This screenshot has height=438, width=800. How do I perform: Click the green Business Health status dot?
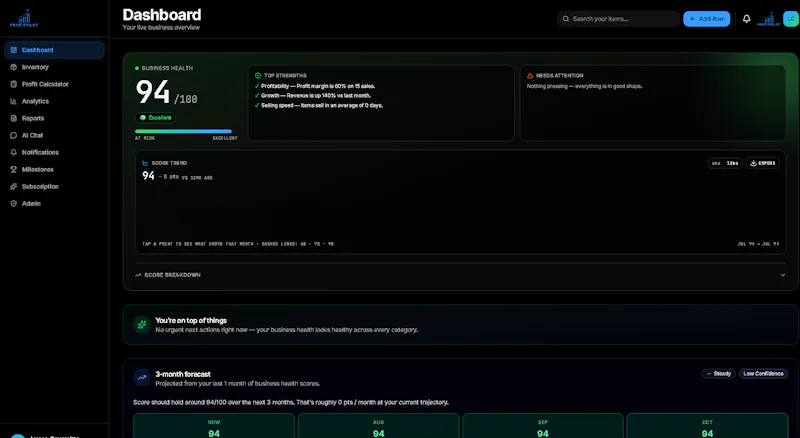coord(137,68)
